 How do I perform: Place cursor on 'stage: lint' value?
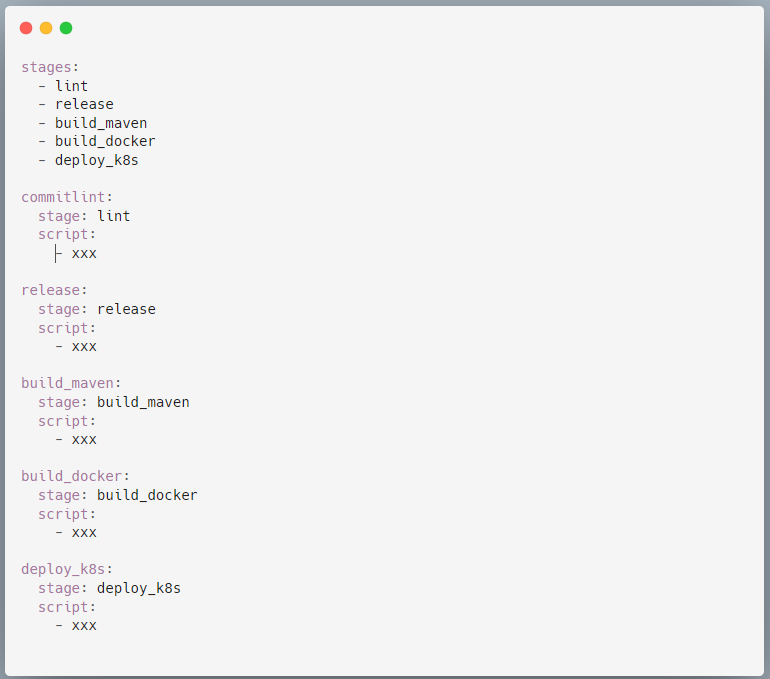pyautogui.click(x=114, y=216)
